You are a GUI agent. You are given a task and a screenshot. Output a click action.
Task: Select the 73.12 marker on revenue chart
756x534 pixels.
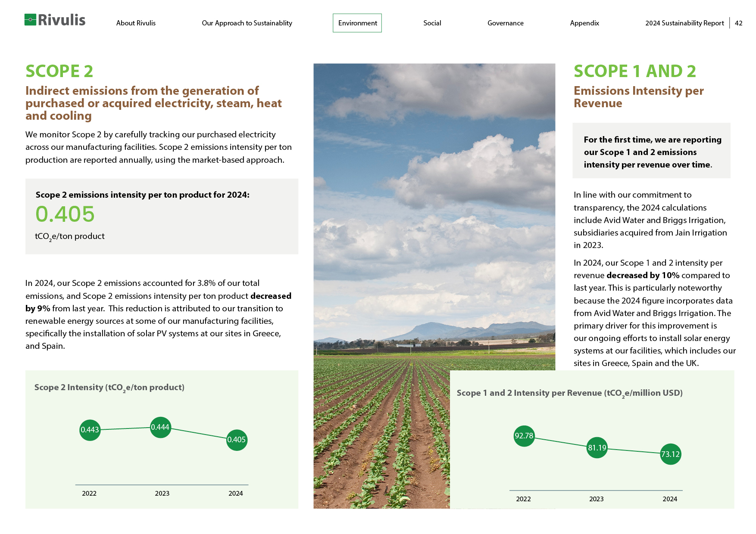pyautogui.click(x=671, y=454)
